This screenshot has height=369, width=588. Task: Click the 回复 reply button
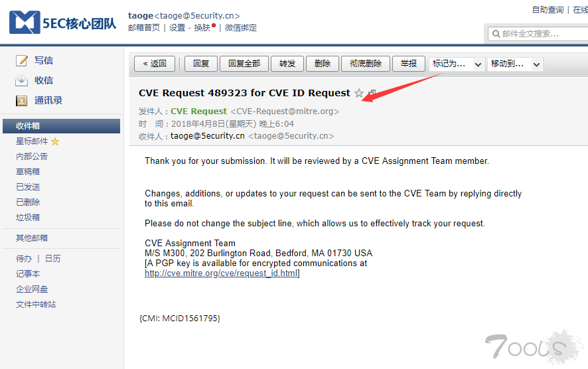pyautogui.click(x=200, y=64)
